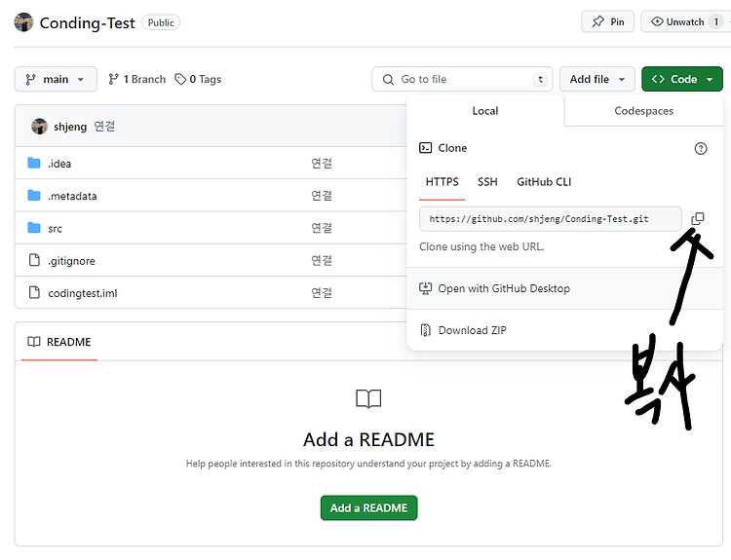Viewport: 731px width, 560px height.
Task: Select the HTTPS clone tab
Action: click(442, 182)
